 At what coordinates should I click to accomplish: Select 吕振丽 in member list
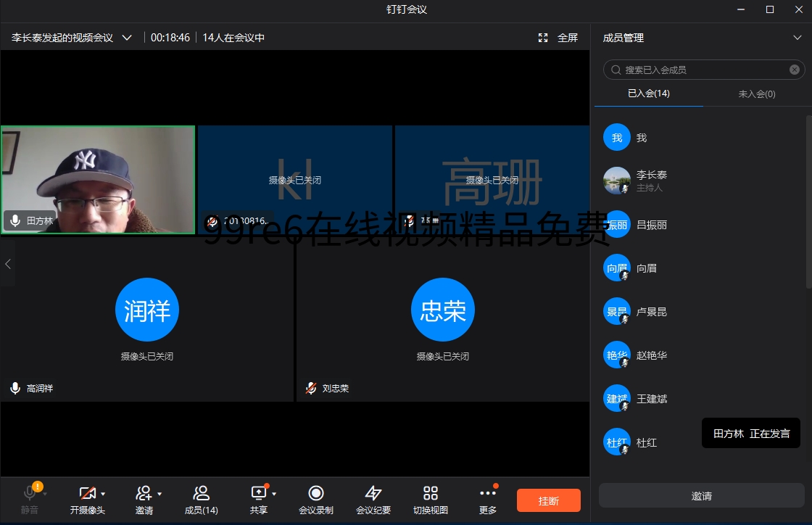[x=702, y=225]
